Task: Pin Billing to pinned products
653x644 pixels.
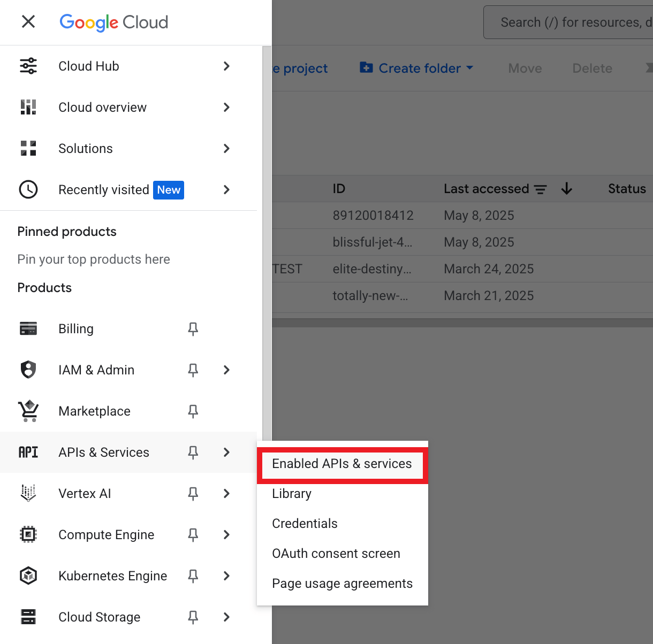Action: 193,329
